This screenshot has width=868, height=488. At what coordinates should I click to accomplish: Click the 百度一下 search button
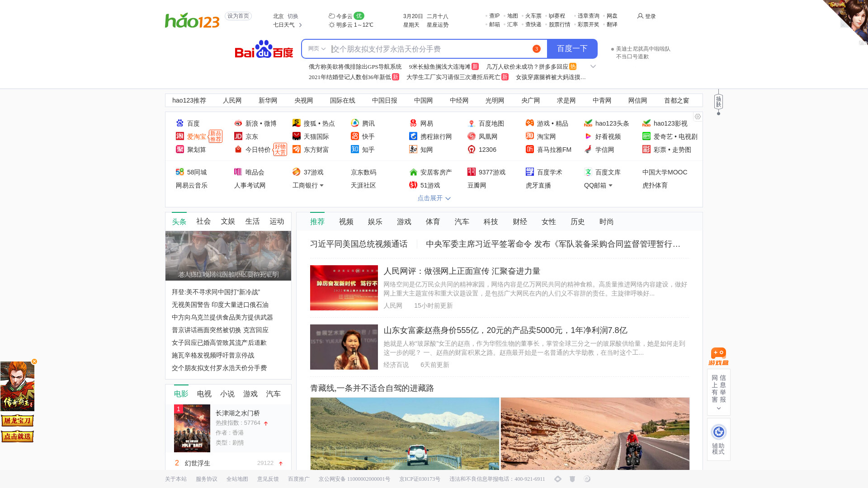572,49
